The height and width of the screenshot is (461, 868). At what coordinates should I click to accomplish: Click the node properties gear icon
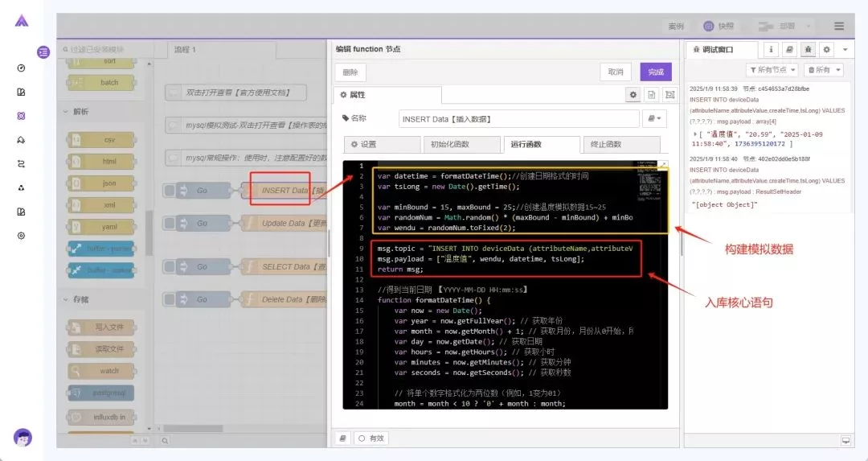pyautogui.click(x=633, y=95)
